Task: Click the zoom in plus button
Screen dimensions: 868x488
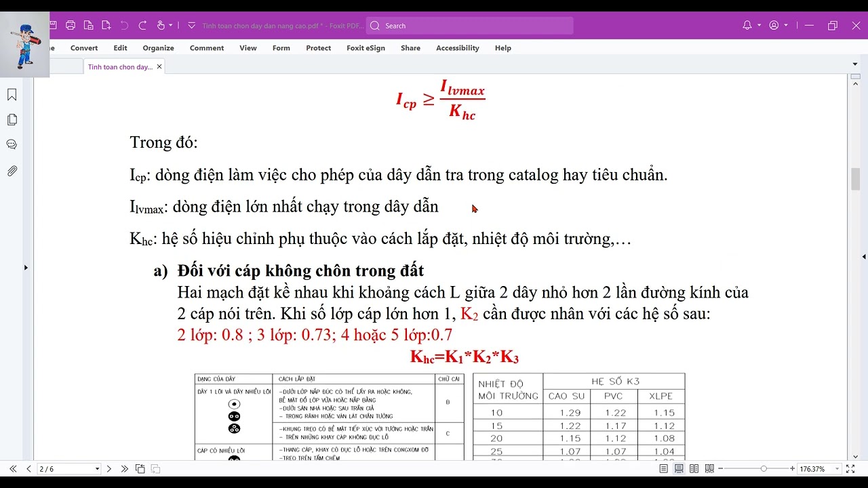Action: click(792, 469)
